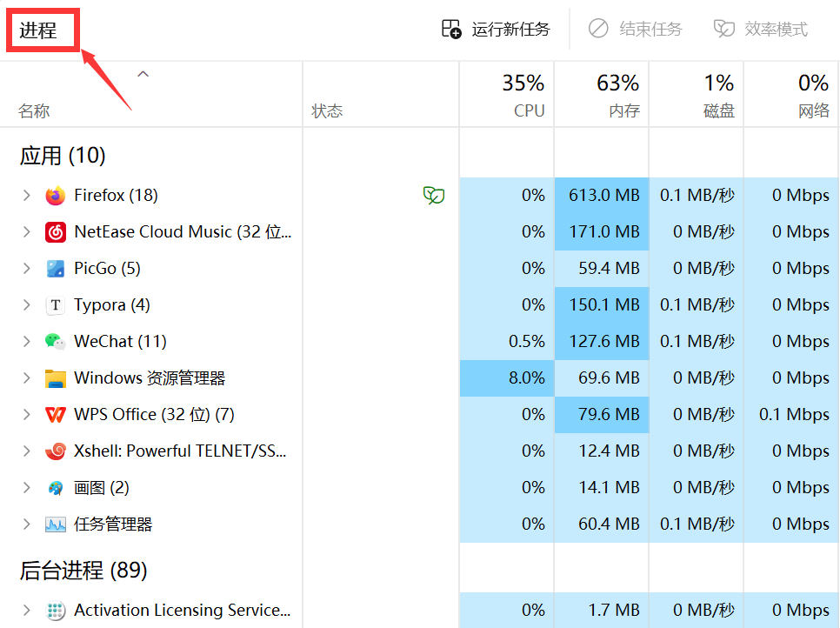Viewport: 840px width, 628px height.
Task: Select the WPS Office (32 位) (7) name
Action: point(154,414)
